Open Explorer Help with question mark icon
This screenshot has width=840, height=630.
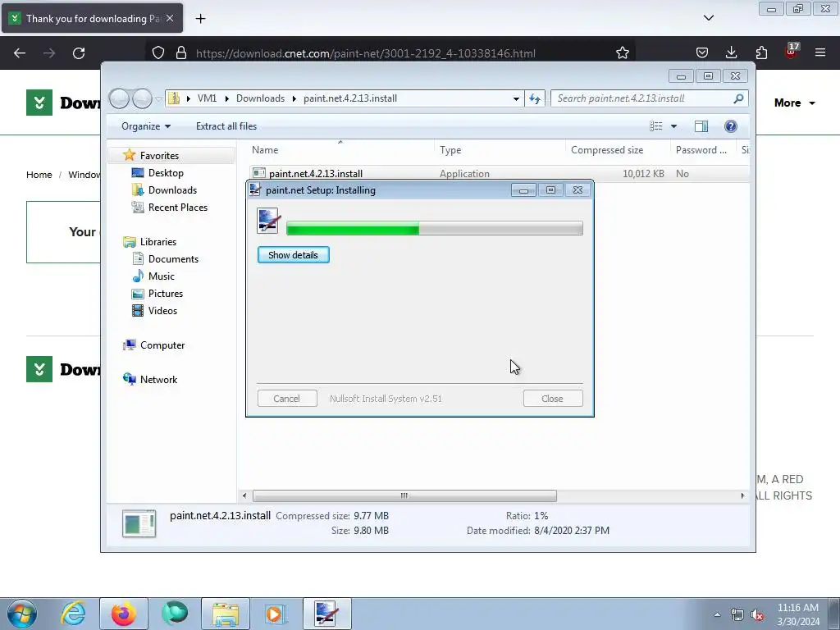731,126
